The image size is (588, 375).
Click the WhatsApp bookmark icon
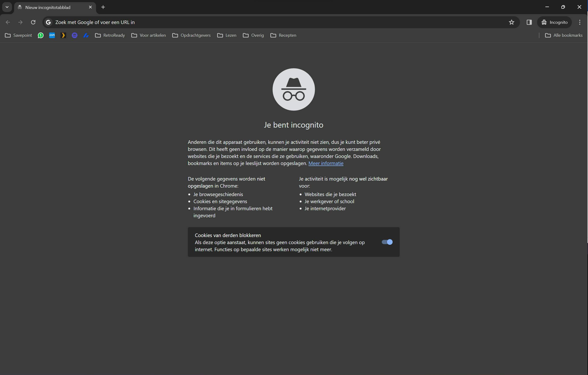click(40, 35)
